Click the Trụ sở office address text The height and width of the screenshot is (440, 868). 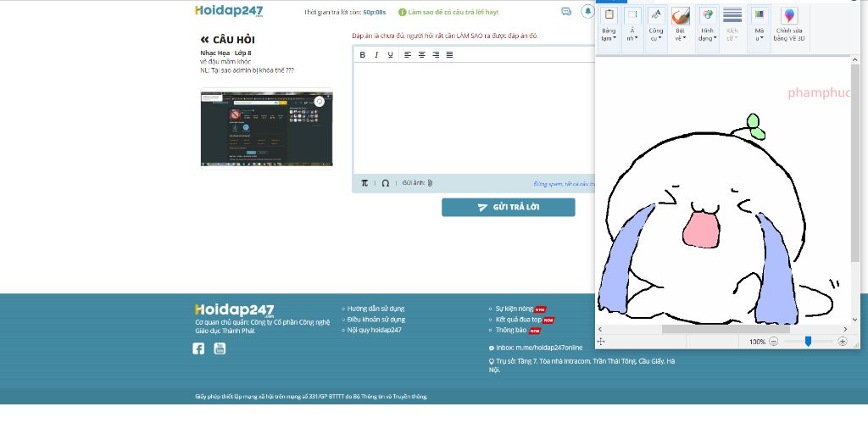point(581,365)
